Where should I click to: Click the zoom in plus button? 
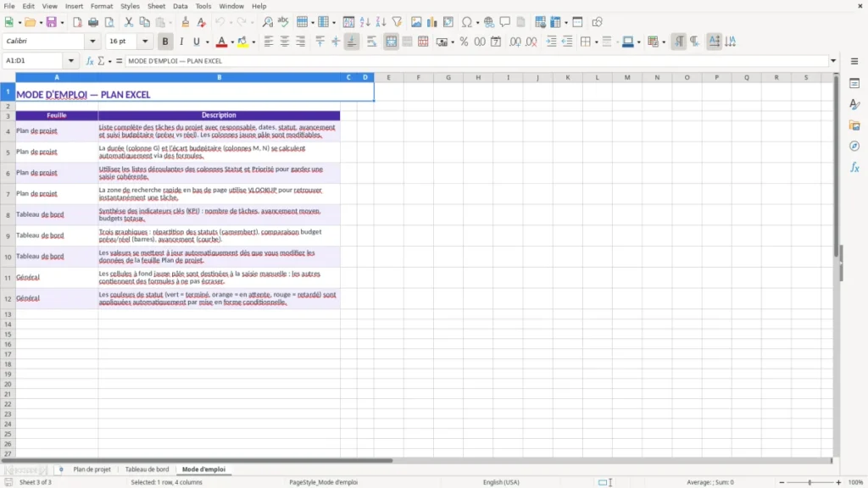pos(838,482)
